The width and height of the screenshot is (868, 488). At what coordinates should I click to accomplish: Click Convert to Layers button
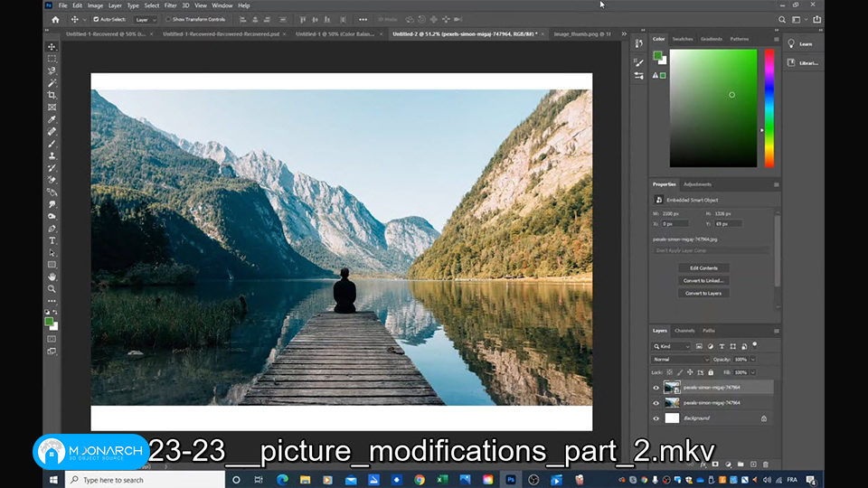[703, 294]
